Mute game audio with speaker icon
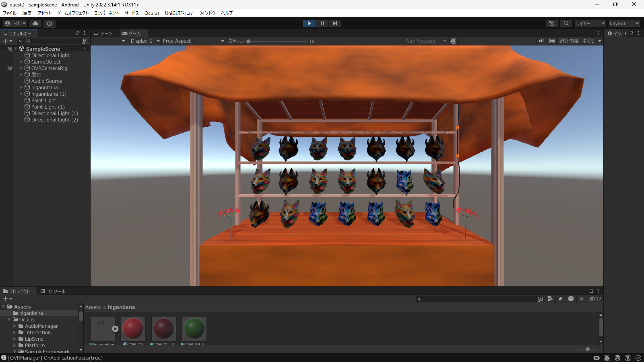The height and width of the screenshot is (362, 644). point(542,41)
